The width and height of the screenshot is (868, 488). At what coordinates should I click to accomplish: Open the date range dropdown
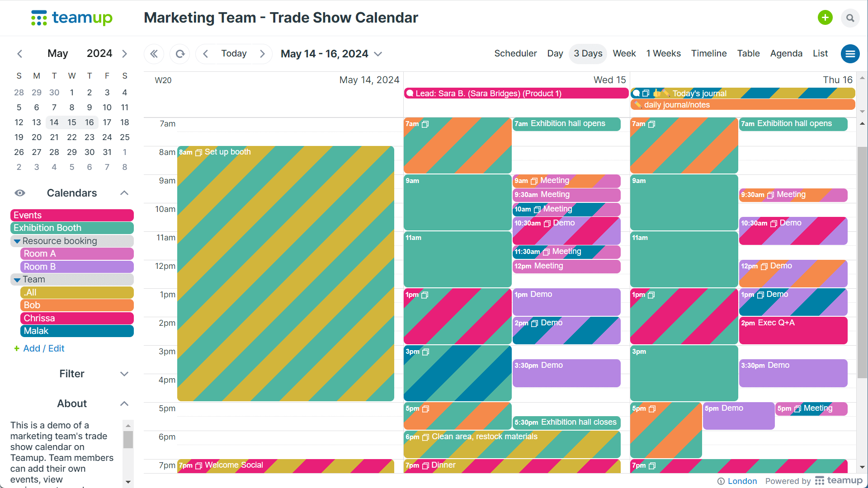[378, 54]
